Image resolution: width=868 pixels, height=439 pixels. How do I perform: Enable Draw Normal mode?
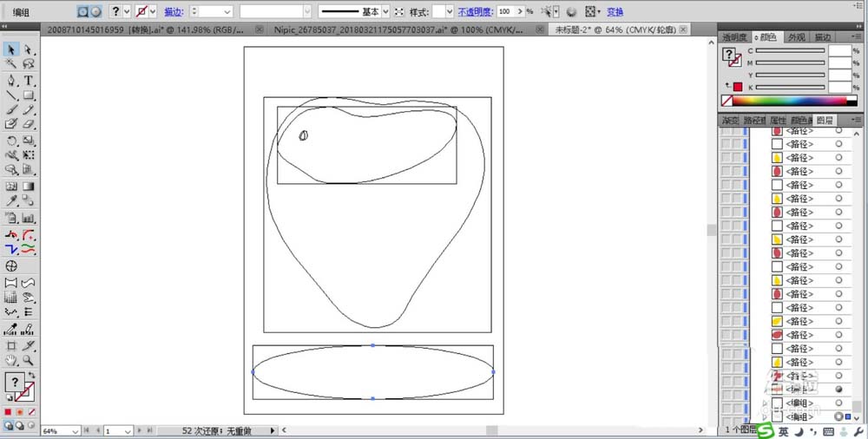[x=9, y=426]
